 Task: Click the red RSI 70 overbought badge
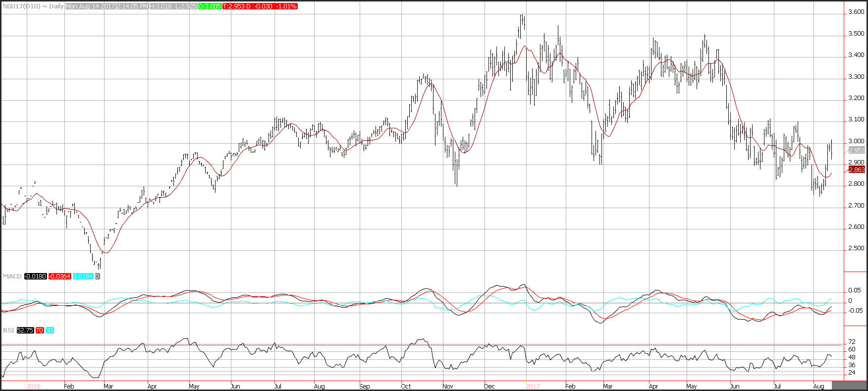39,330
